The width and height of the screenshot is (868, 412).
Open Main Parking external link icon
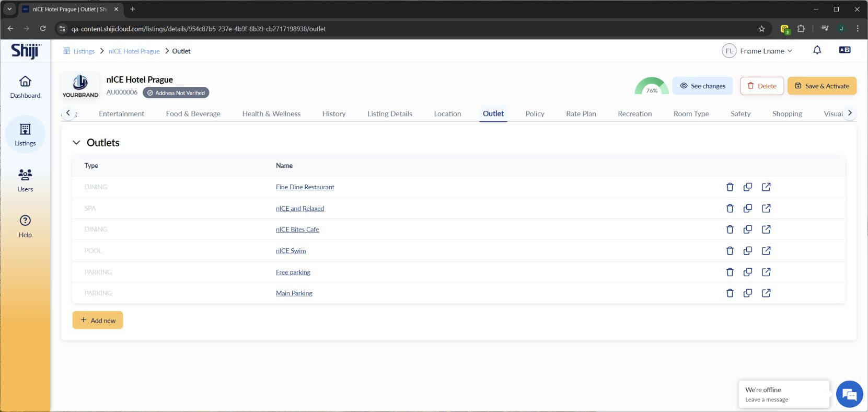point(766,293)
